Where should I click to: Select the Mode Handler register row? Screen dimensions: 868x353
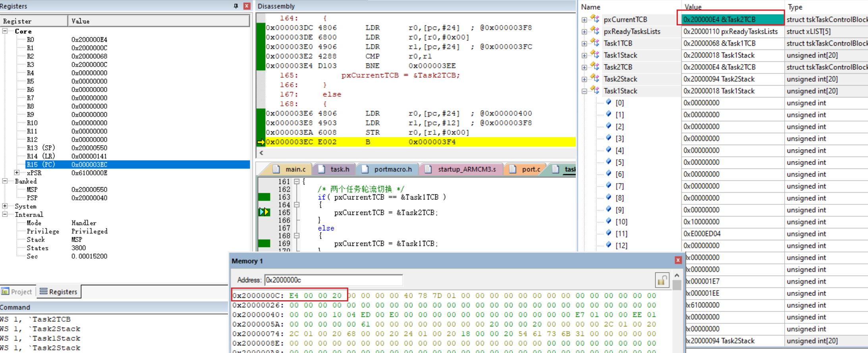pos(137,223)
